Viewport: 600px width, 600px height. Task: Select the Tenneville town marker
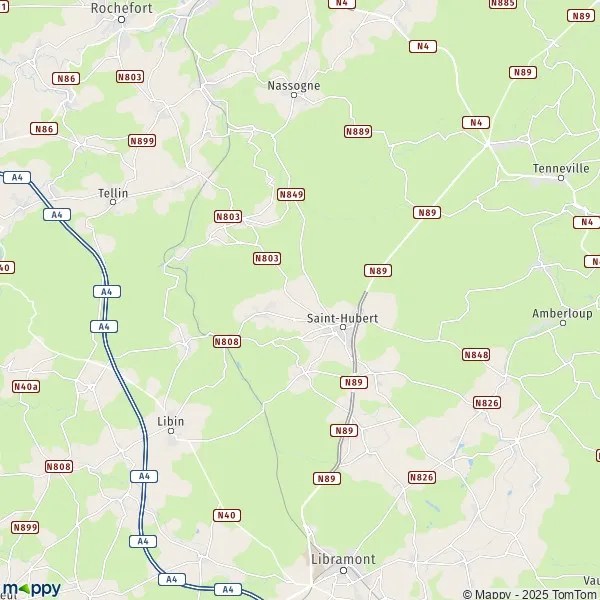pos(561,178)
